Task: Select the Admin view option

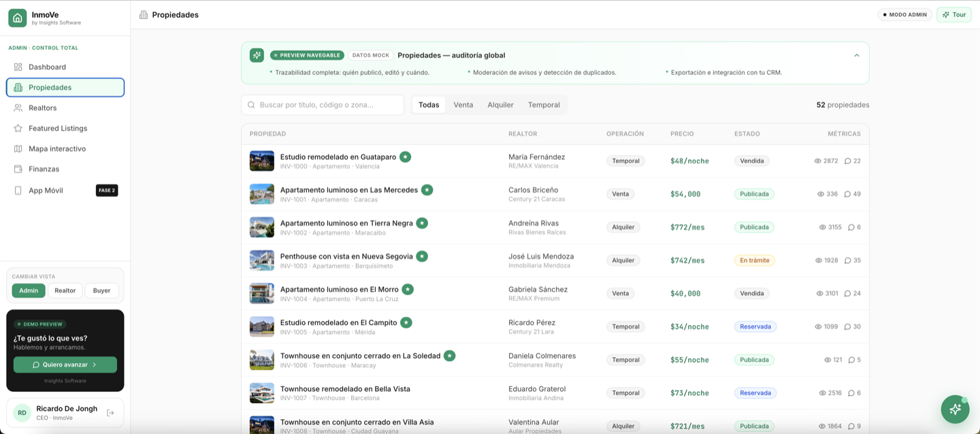Action: pos(29,290)
